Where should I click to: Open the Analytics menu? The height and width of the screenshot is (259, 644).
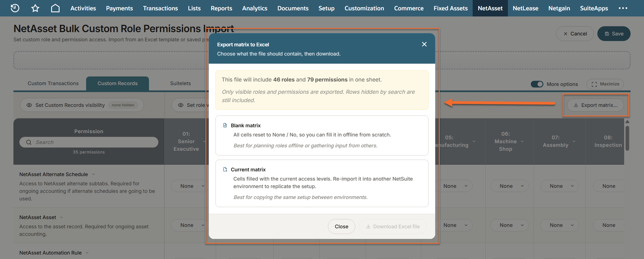[x=255, y=8]
